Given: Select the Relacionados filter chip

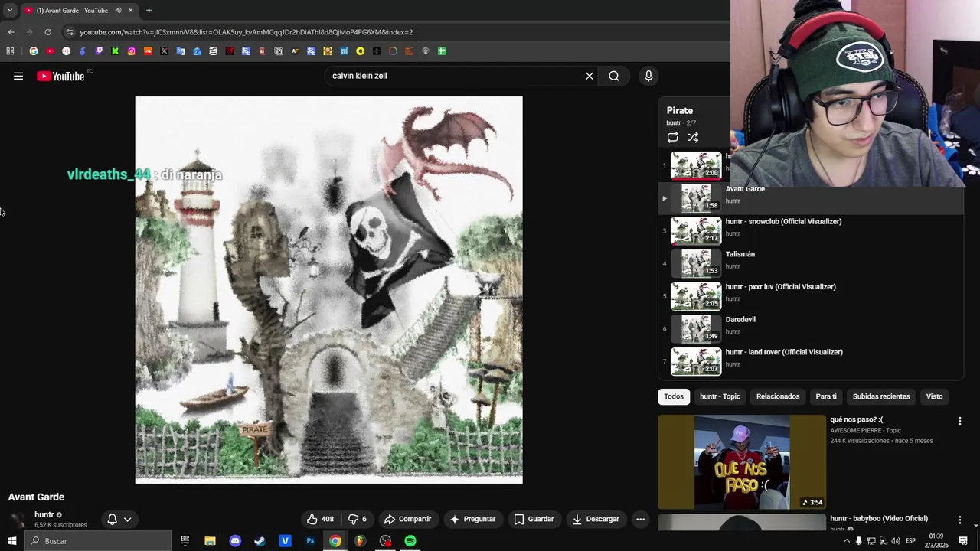Looking at the screenshot, I should coord(778,396).
